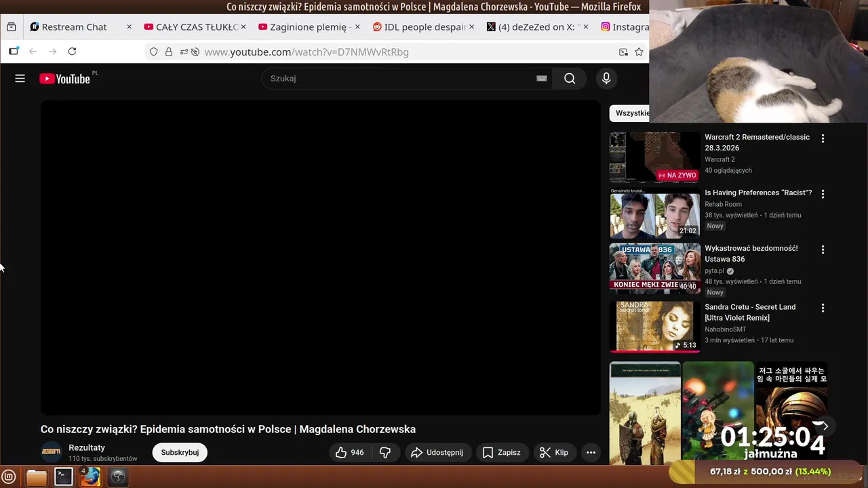Switch to Zaginione plemię tab

[x=309, y=27]
